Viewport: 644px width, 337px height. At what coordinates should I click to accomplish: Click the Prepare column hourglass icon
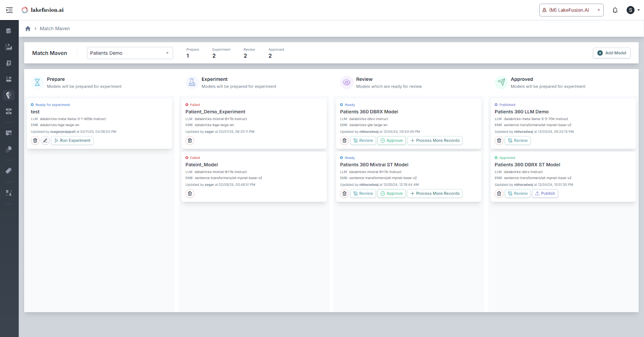click(37, 82)
